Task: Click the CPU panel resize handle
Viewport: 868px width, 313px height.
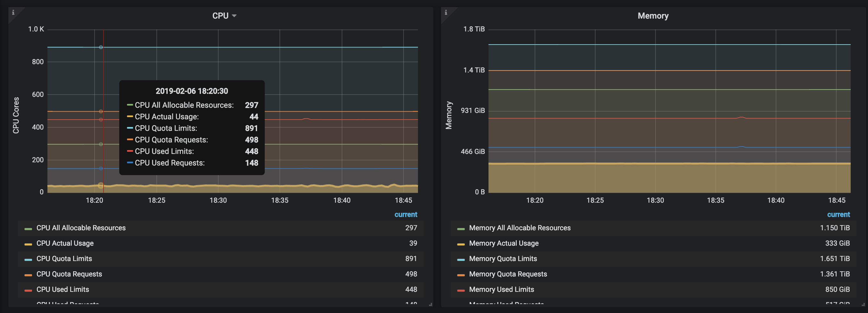Action: coord(430,304)
